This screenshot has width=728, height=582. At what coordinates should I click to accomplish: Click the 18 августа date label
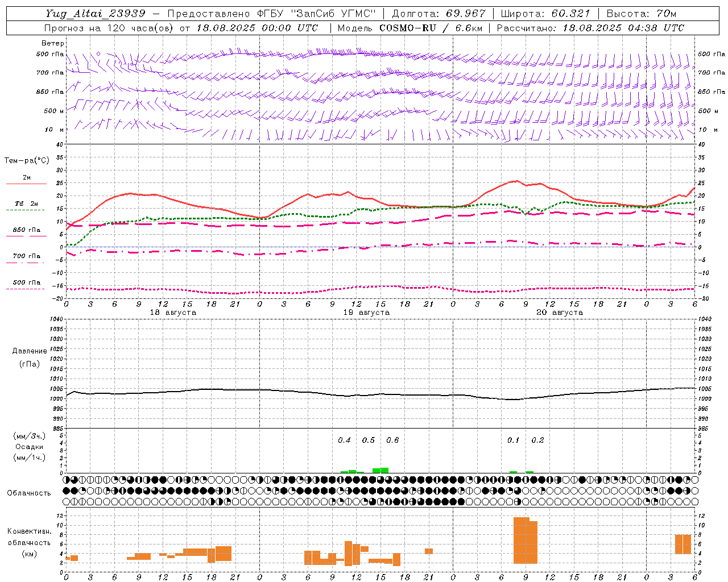coord(173,313)
